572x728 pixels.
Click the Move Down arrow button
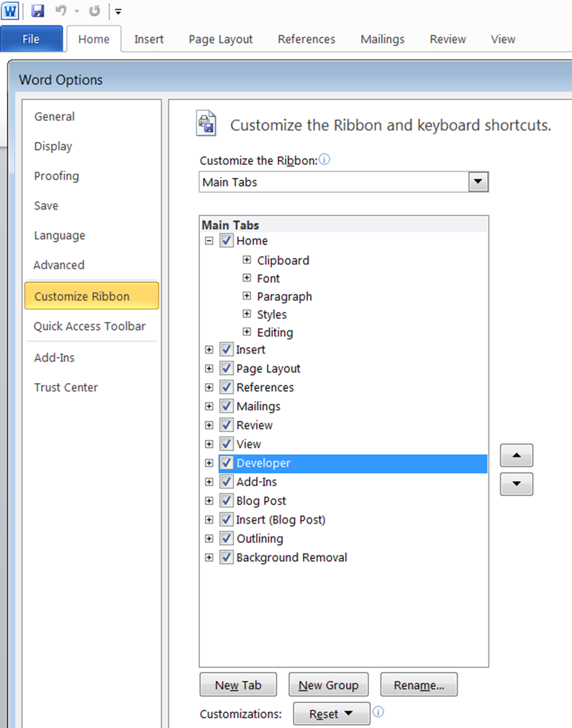pos(517,484)
